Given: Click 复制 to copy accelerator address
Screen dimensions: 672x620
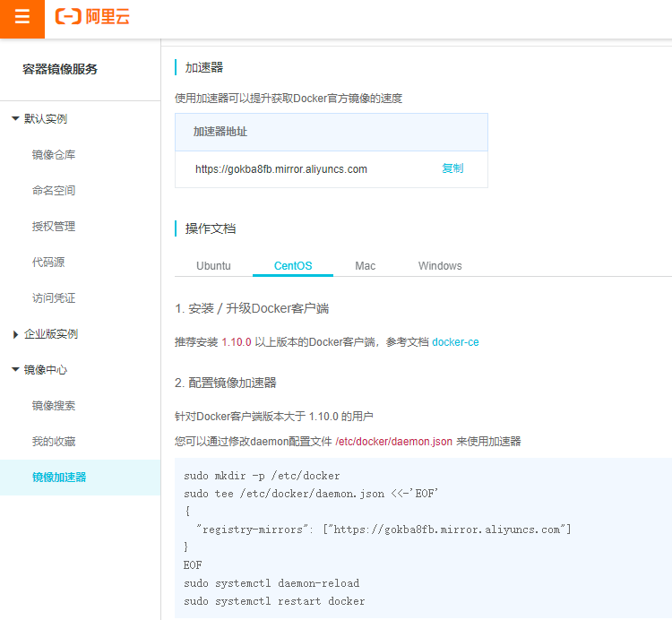Looking at the screenshot, I should pos(452,168).
